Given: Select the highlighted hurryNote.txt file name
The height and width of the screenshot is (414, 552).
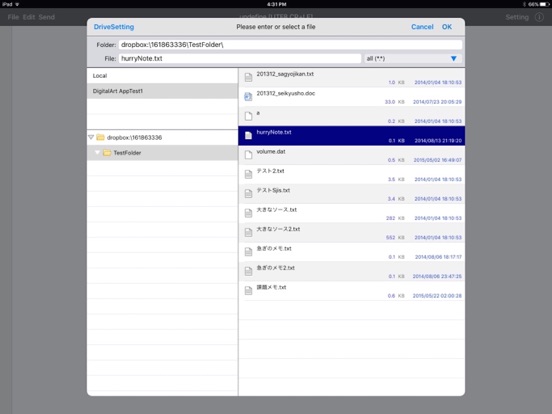Looking at the screenshot, I should point(274,132).
